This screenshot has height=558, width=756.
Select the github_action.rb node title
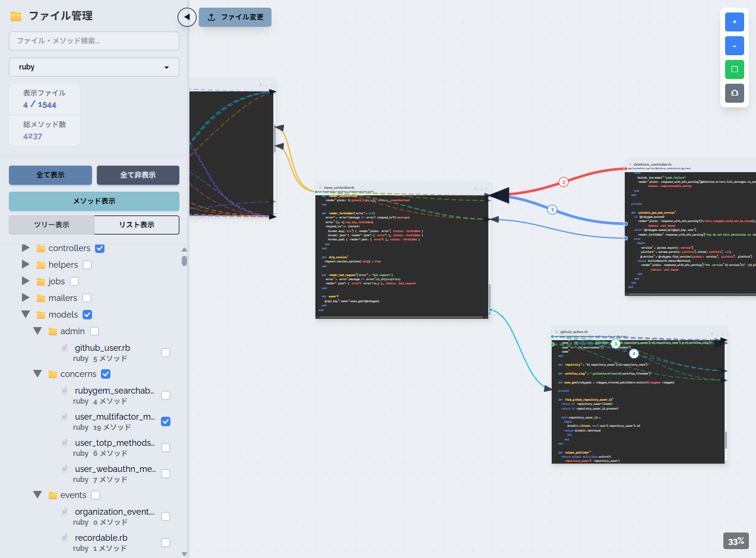(x=574, y=332)
